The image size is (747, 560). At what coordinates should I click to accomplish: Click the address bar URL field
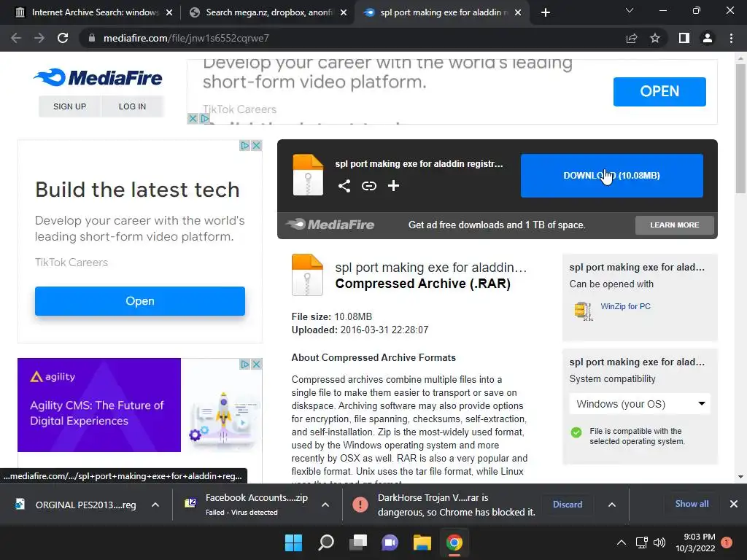(x=352, y=38)
